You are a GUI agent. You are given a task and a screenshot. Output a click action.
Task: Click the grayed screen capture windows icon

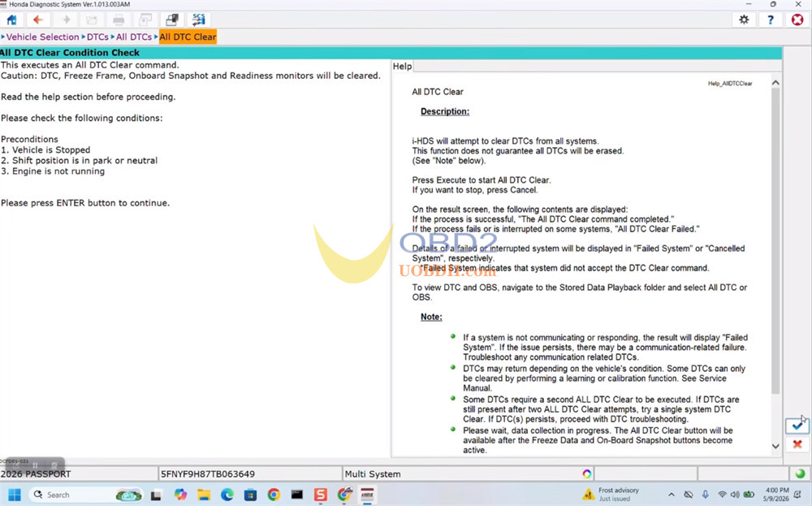(145, 19)
